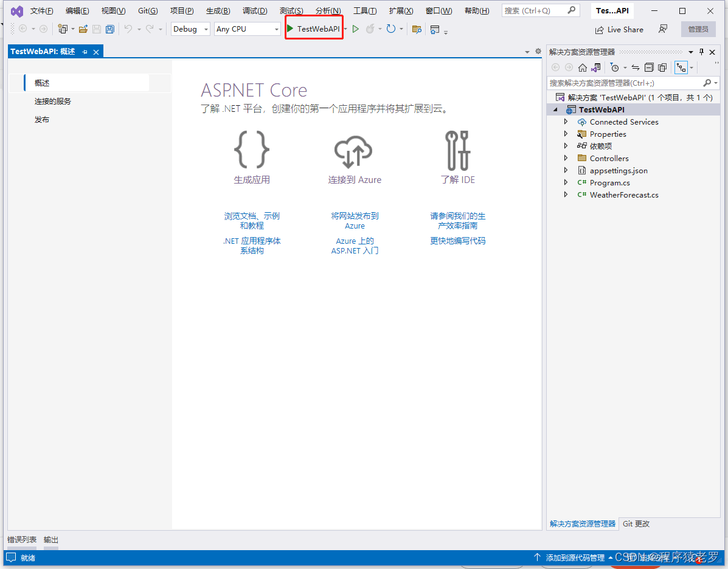Open the 扩展(X) menu
728x569 pixels.
pyautogui.click(x=401, y=11)
